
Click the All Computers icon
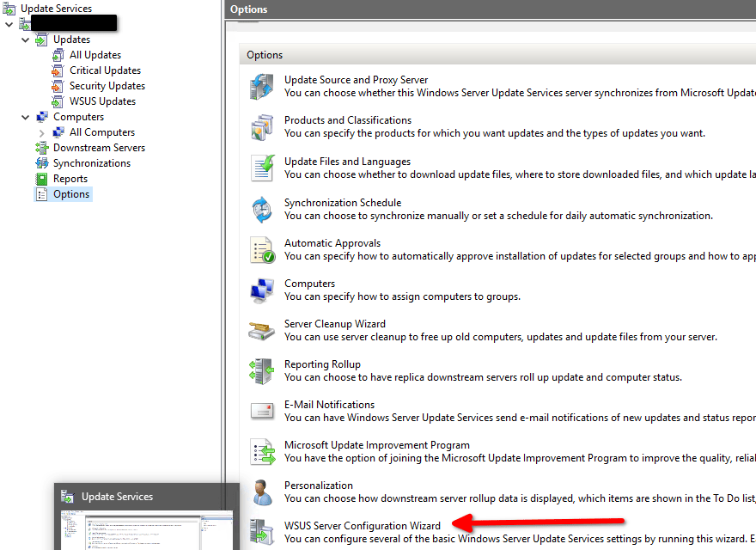58,132
